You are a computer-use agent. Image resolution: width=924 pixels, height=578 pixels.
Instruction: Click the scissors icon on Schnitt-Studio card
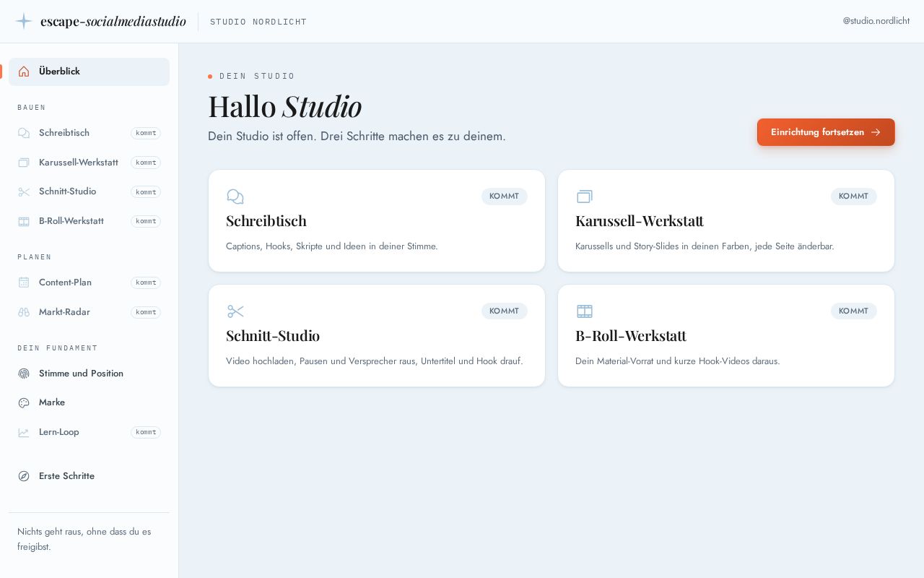coord(235,311)
